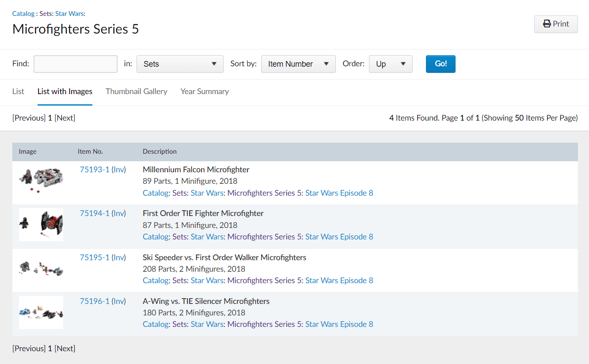Click Star Wars Episode 8 in A-Wing row

(x=339, y=324)
